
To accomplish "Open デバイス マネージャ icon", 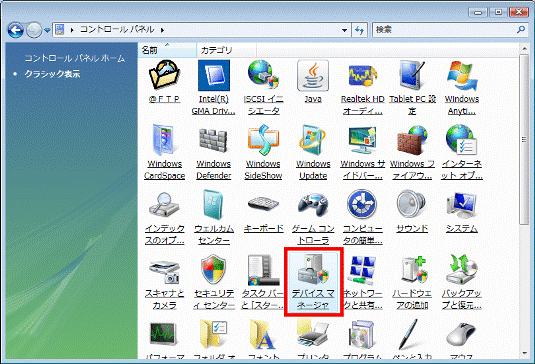I will (x=313, y=282).
